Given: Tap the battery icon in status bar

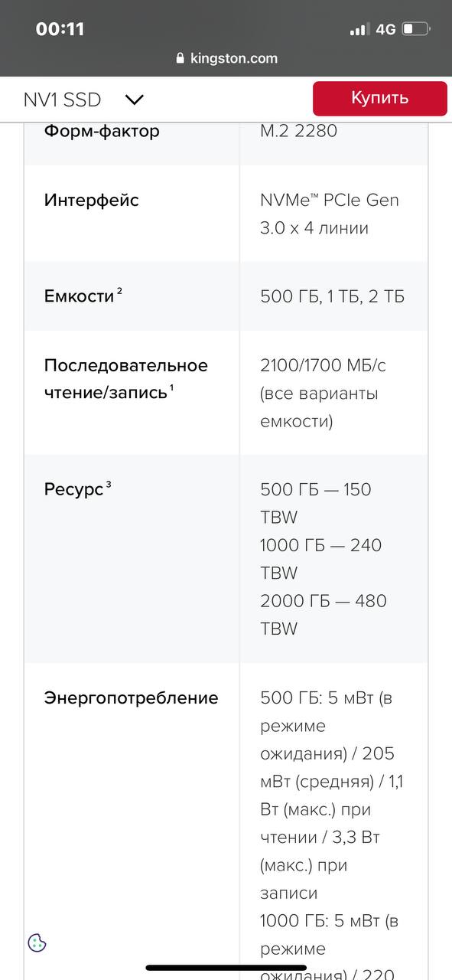Looking at the screenshot, I should tap(417, 29).
